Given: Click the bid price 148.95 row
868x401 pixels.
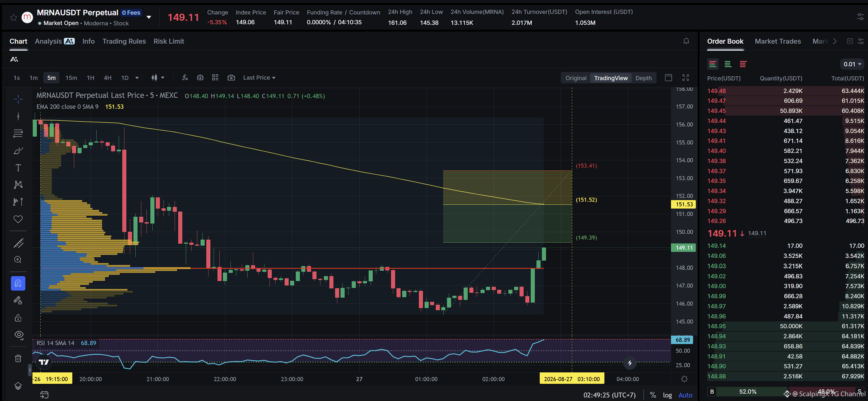Looking at the screenshot, I should [785, 326].
